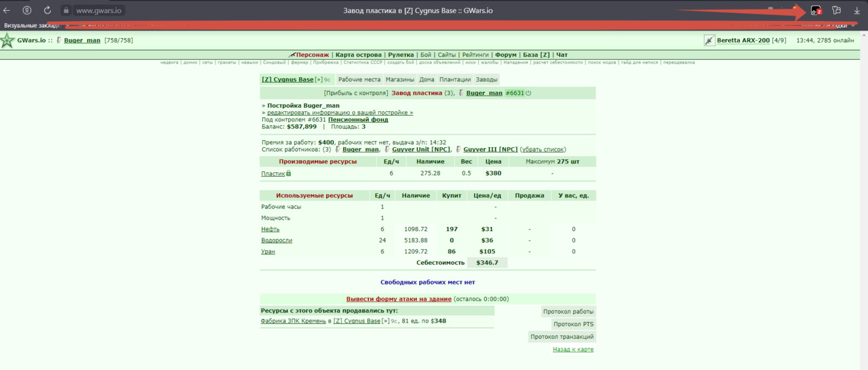Open the Форум menu item

point(505,55)
